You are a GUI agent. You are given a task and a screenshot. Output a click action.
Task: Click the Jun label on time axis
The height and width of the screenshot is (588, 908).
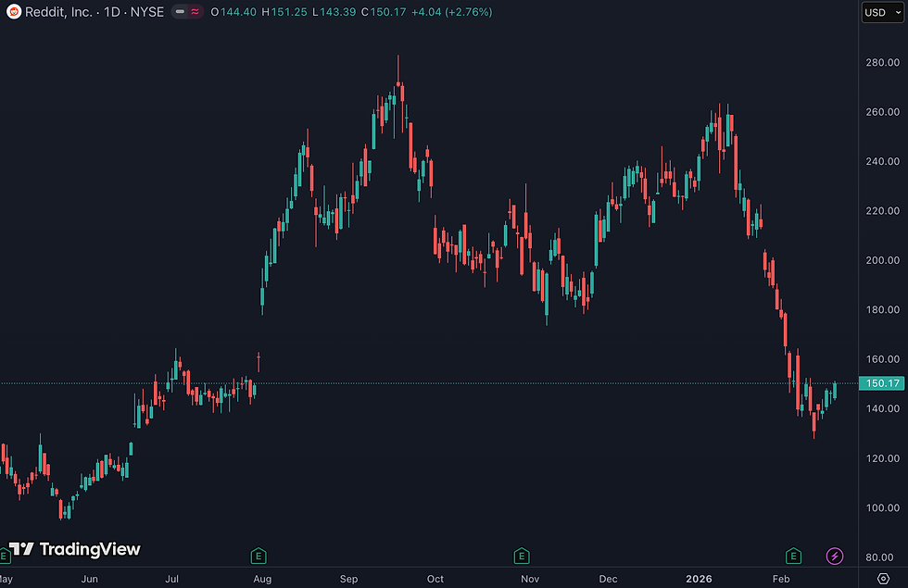click(x=90, y=579)
